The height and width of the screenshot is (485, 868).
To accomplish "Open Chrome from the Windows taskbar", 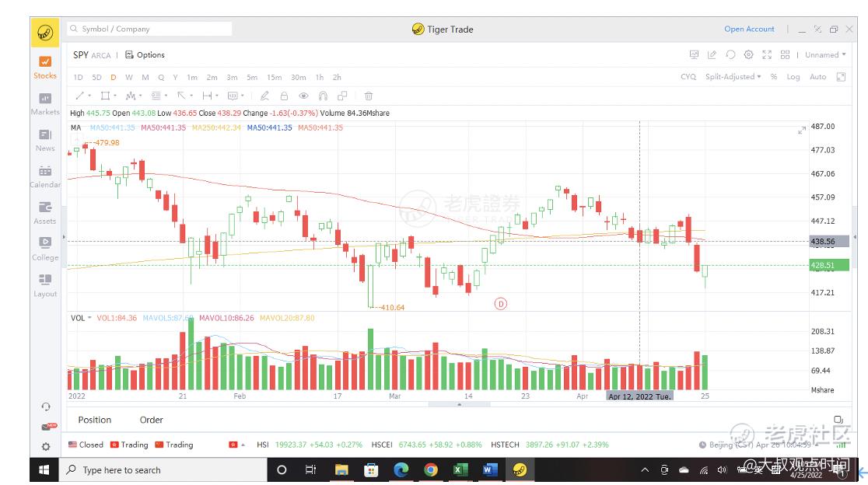I will (430, 470).
